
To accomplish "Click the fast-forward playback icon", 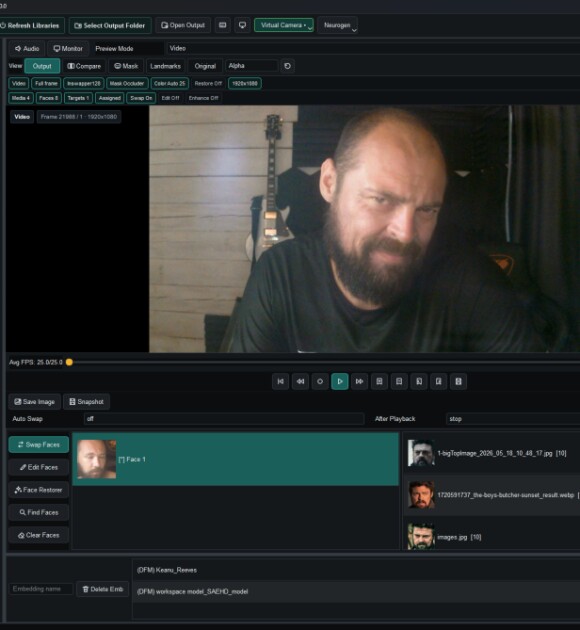I will click(x=359, y=381).
